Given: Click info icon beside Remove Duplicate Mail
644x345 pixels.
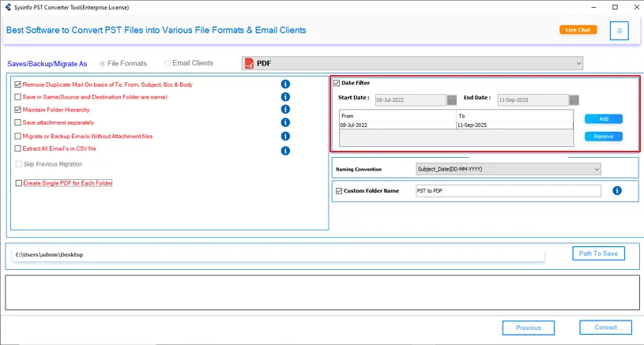Looking at the screenshot, I should point(285,84).
